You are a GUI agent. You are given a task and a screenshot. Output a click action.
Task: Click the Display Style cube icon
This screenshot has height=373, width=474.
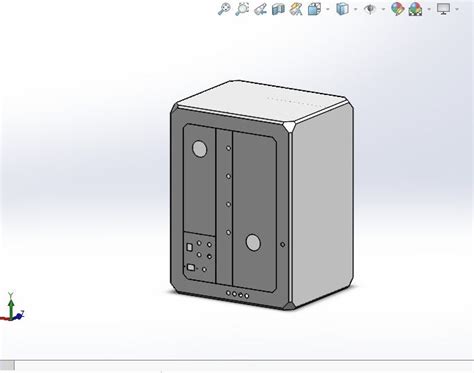point(342,9)
